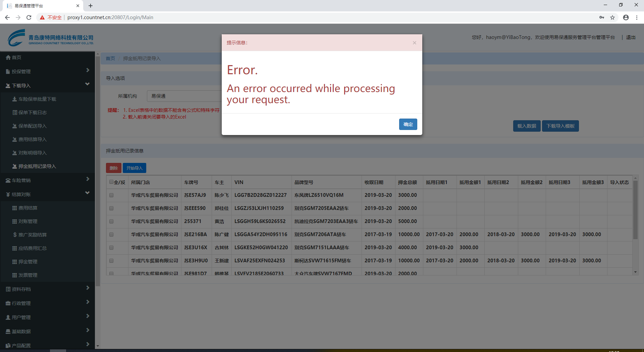This screenshot has width=644, height=352.
Task: Click the table's vertical scrollbar thumb
Action: [635, 210]
